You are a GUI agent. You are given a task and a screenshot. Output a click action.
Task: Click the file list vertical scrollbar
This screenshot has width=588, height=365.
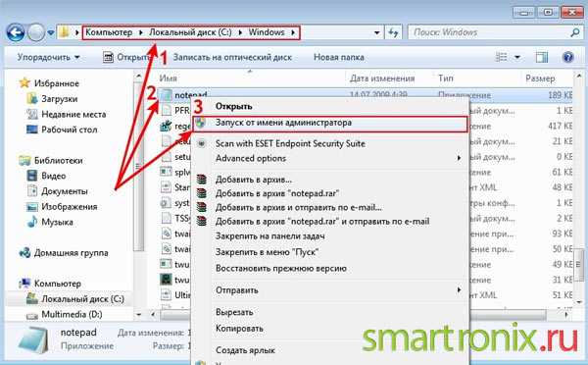pyautogui.click(x=580, y=264)
